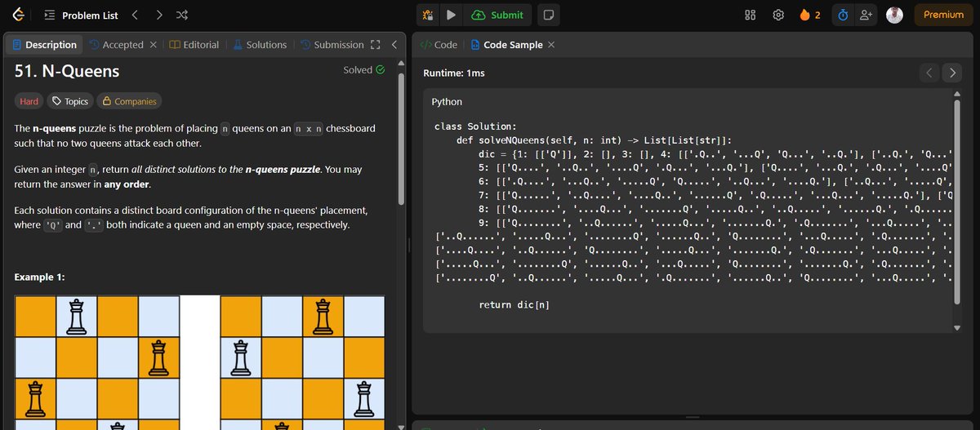This screenshot has height=430, width=980.
Task: Start the stopwatch timer
Action: [x=844, y=15]
